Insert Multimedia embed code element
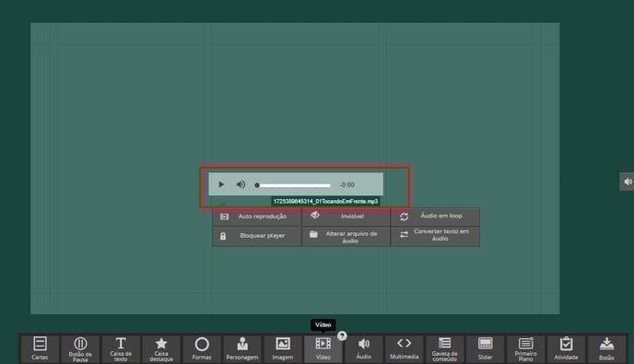The image size is (634, 364). [x=404, y=348]
